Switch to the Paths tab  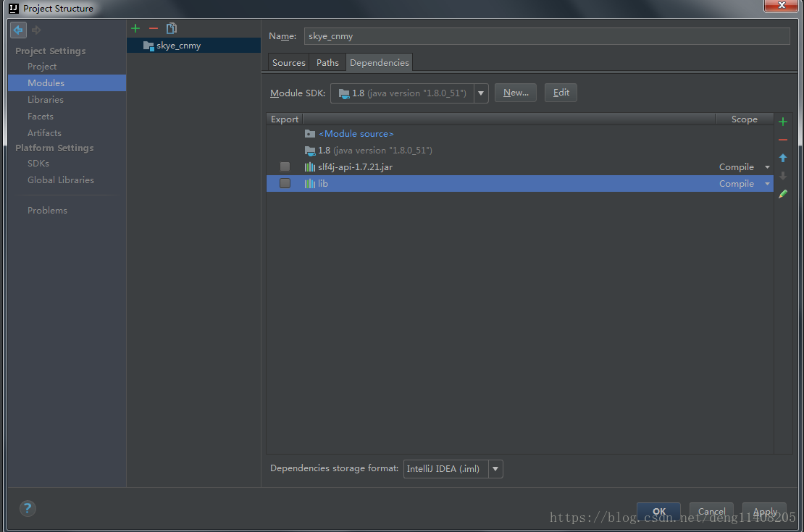tap(327, 62)
